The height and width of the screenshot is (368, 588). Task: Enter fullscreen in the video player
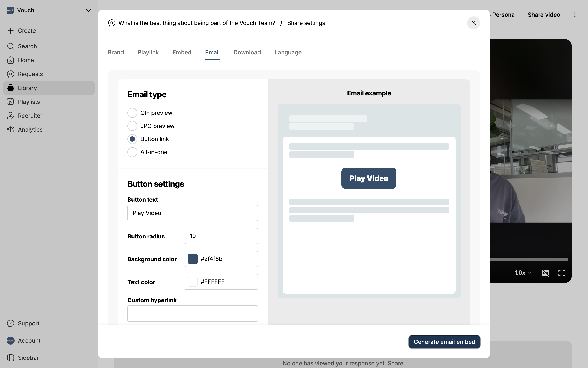click(562, 273)
